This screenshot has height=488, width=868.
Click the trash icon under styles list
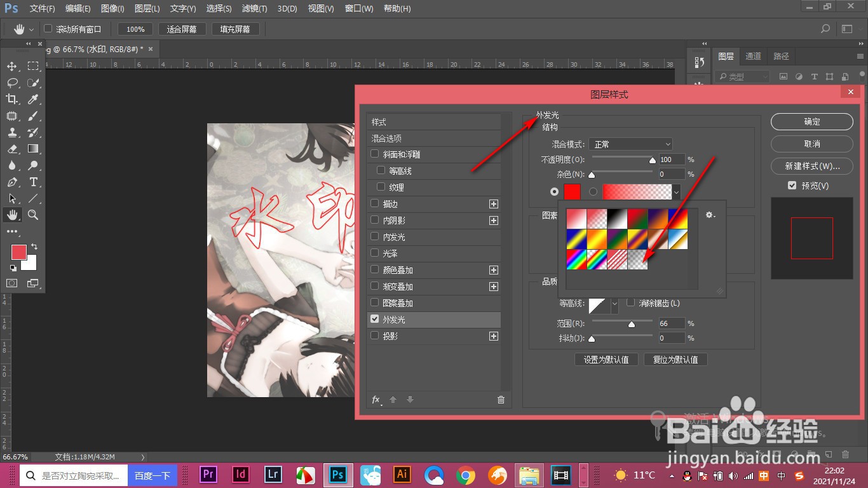501,400
